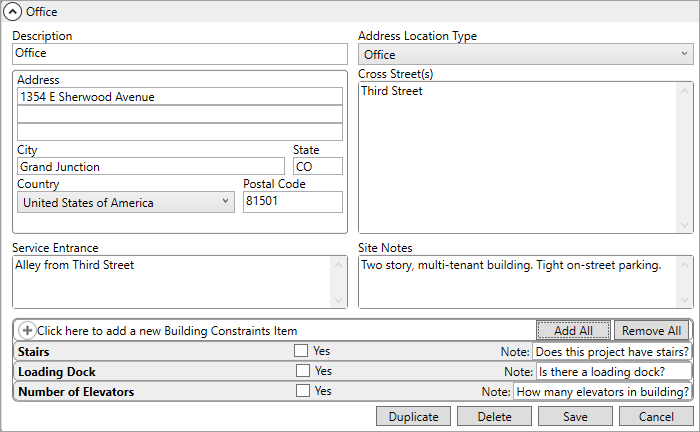Edit the Loading Dock note field
This screenshot has height=432, width=700.
[x=613, y=372]
